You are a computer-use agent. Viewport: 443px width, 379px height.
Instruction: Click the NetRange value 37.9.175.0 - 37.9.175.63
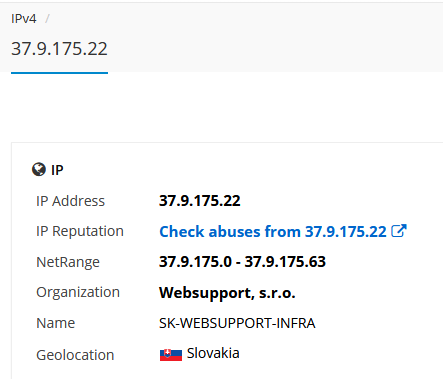click(242, 262)
